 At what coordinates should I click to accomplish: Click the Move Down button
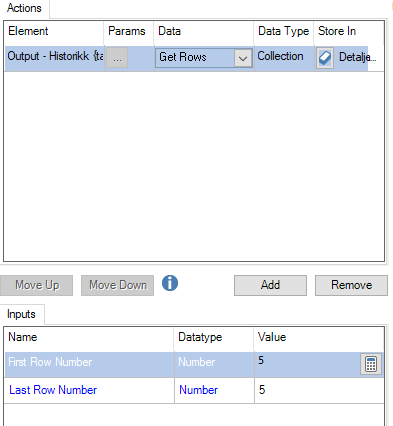coord(117,285)
